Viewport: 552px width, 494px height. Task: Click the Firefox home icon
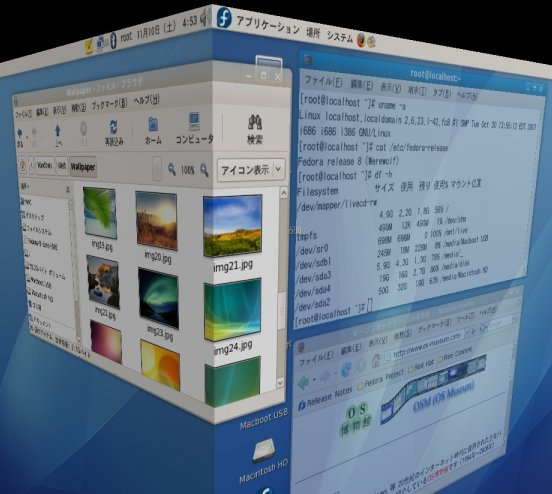pos(376,360)
